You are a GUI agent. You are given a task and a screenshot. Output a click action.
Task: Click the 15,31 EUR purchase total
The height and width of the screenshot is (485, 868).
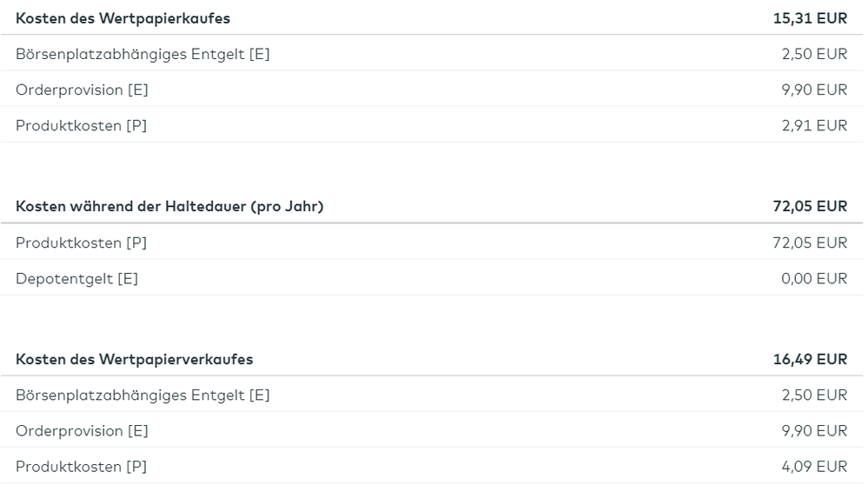tap(810, 18)
